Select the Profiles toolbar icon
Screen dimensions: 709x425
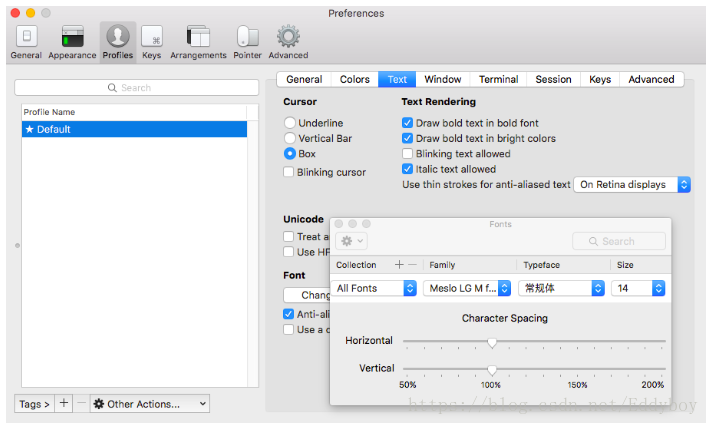(118, 42)
